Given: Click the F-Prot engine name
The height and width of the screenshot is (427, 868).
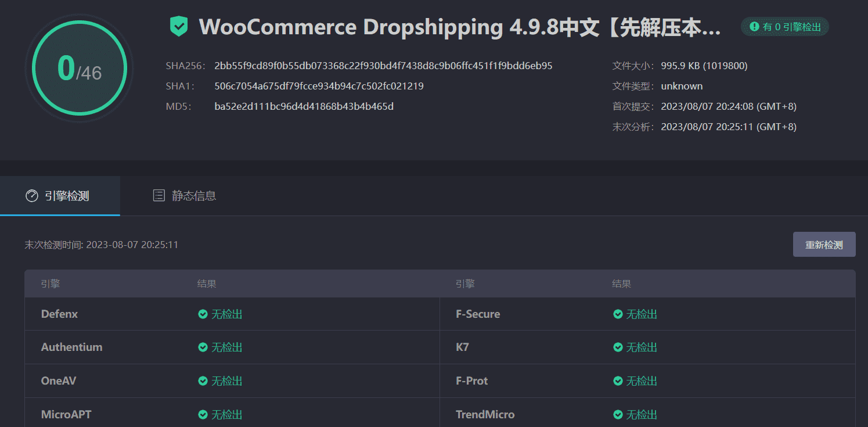Looking at the screenshot, I should [x=471, y=381].
